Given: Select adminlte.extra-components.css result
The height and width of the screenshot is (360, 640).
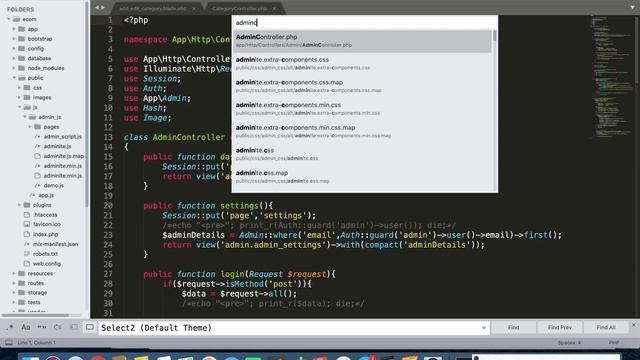Looking at the screenshot, I should point(362,63).
